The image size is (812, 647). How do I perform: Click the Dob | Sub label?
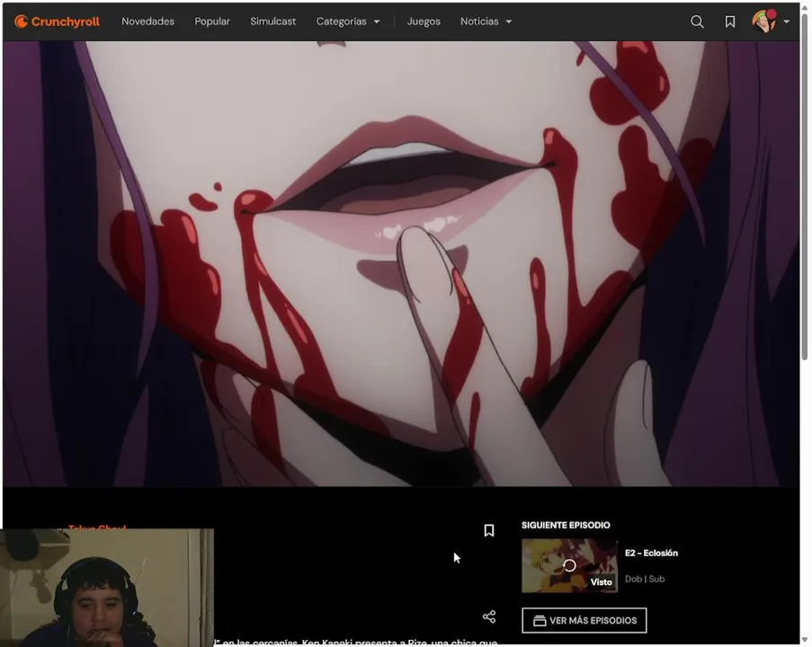(x=645, y=579)
